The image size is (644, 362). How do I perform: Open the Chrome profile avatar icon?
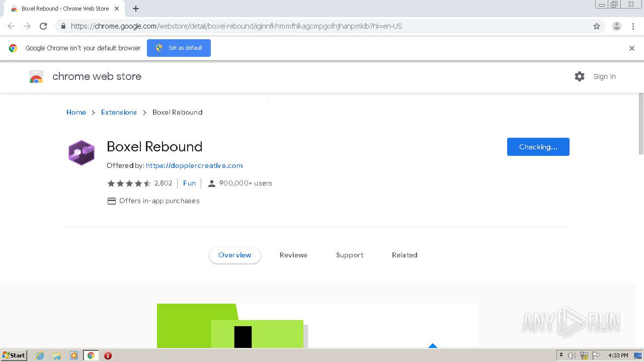point(617,26)
